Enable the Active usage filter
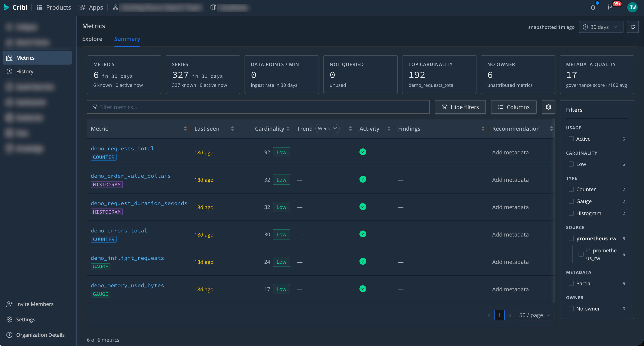This screenshot has height=346, width=644. click(571, 139)
